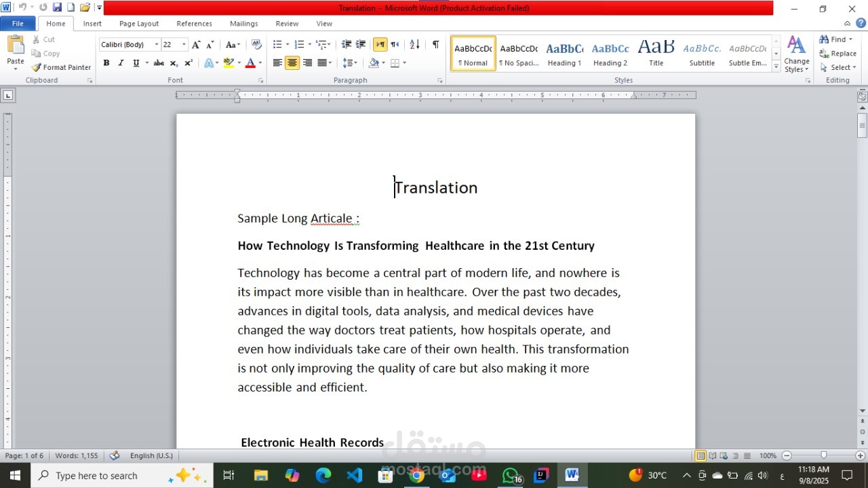This screenshot has width=868, height=488.
Task: Toggle superscript formatting
Action: click(189, 63)
